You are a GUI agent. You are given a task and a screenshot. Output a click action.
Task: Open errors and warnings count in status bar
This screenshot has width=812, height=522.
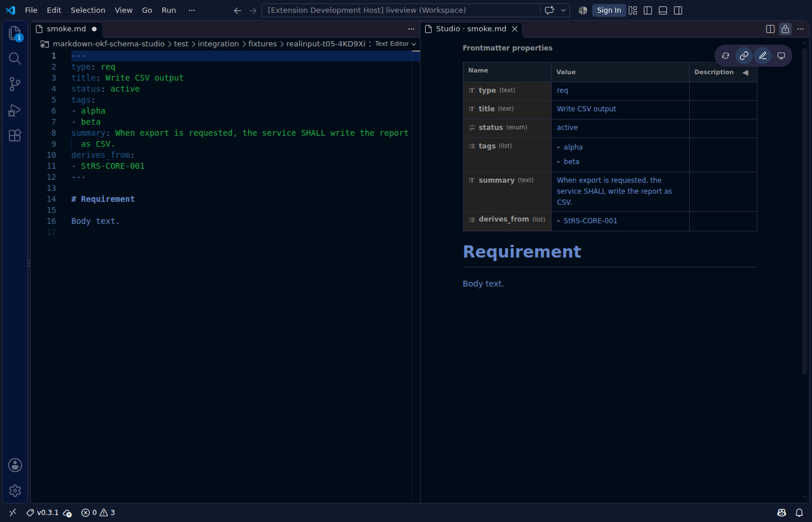coord(98,513)
